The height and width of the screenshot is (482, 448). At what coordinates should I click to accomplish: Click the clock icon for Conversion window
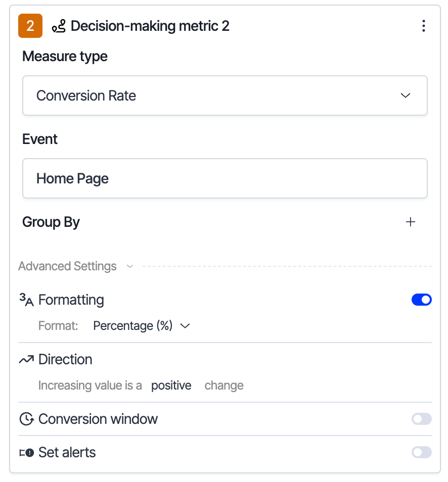tap(26, 419)
